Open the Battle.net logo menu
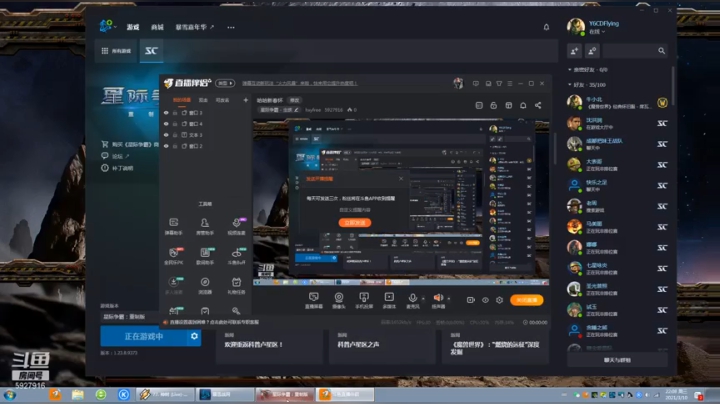Screen dimensions: 720x404 pos(107,26)
